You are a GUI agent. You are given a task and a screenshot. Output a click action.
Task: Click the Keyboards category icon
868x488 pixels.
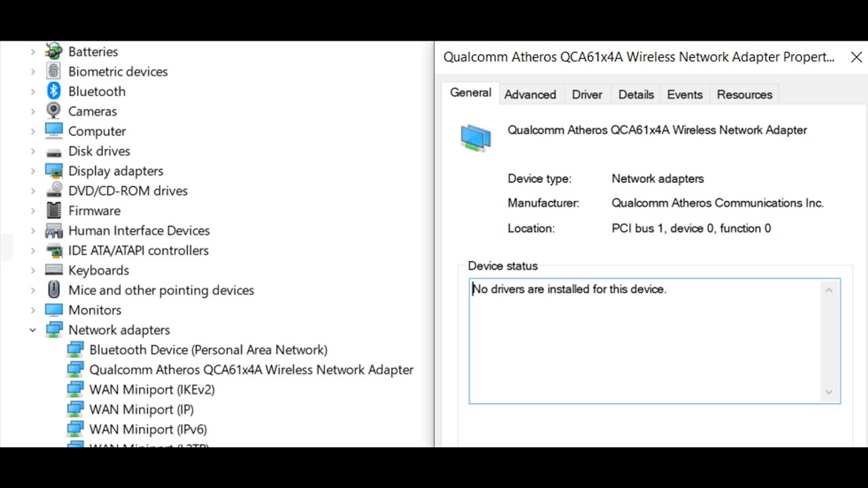pyautogui.click(x=54, y=270)
